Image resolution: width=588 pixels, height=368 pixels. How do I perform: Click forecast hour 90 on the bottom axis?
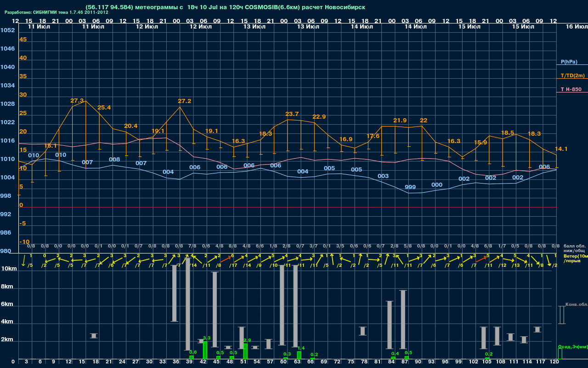tap(418, 362)
